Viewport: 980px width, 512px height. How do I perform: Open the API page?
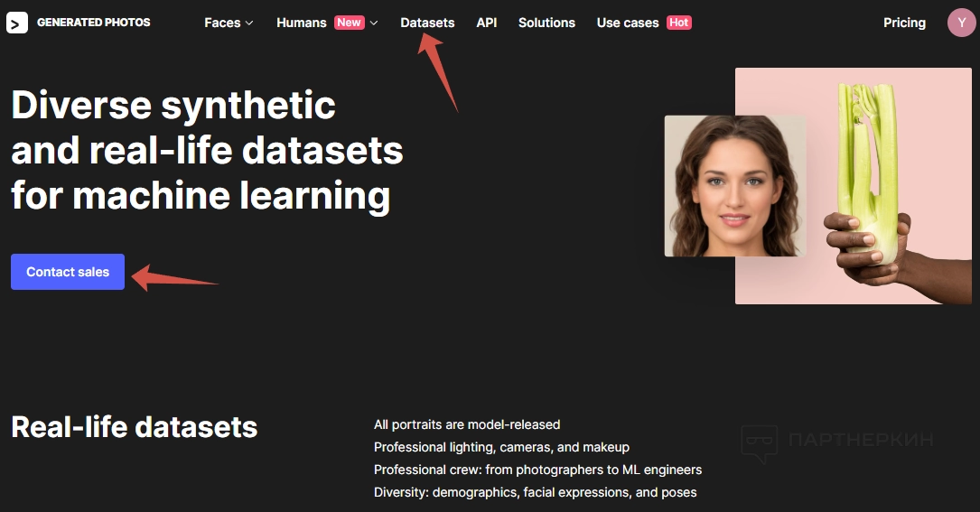click(486, 23)
